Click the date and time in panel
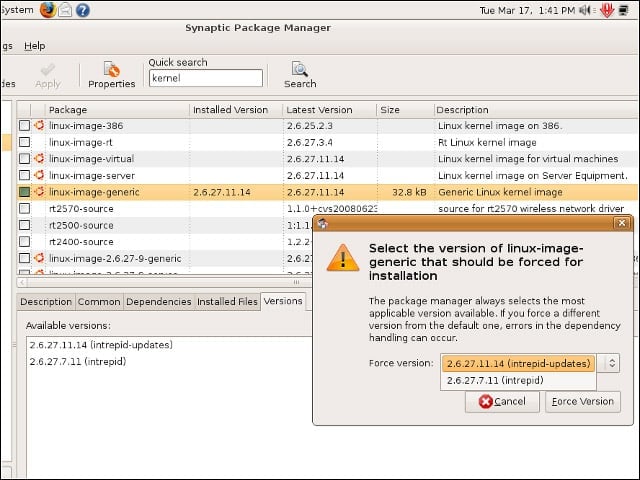This screenshot has height=480, width=640. coord(527,11)
